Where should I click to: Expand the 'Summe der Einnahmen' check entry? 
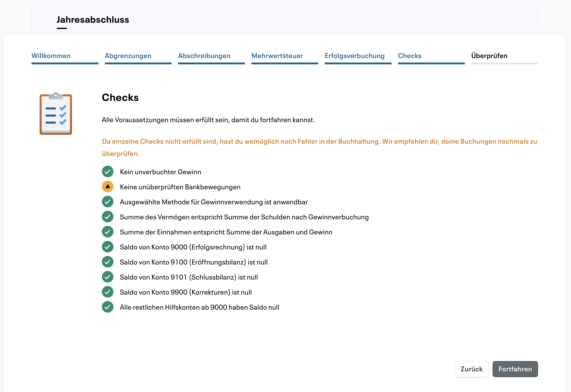(x=226, y=232)
